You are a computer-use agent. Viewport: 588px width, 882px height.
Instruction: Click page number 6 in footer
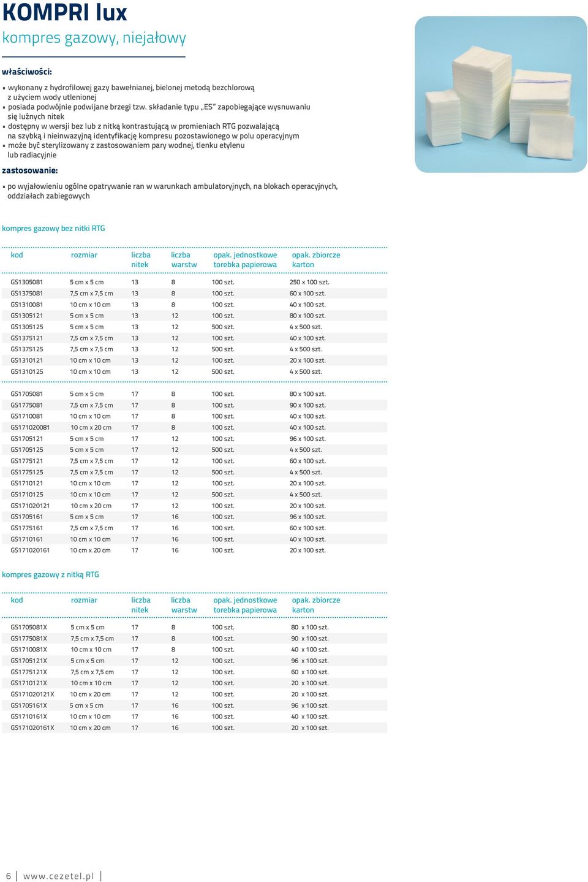9,876
